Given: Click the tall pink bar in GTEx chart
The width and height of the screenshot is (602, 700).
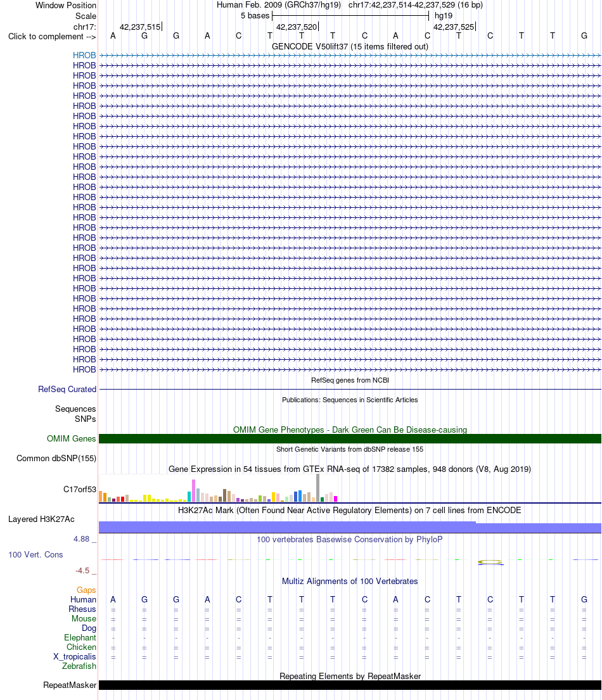Looking at the screenshot, I should point(194,490).
